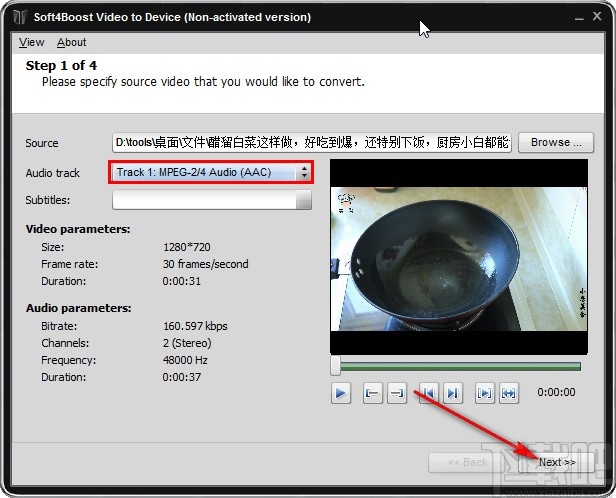Click the 160.597 kbps bitrate value
This screenshot has width=616, height=498.
195,326
